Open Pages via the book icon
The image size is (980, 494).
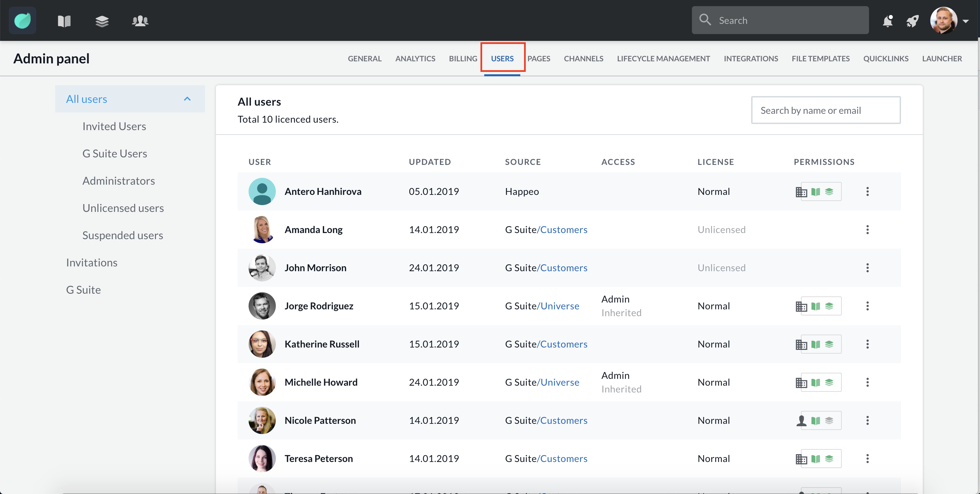coord(64,21)
